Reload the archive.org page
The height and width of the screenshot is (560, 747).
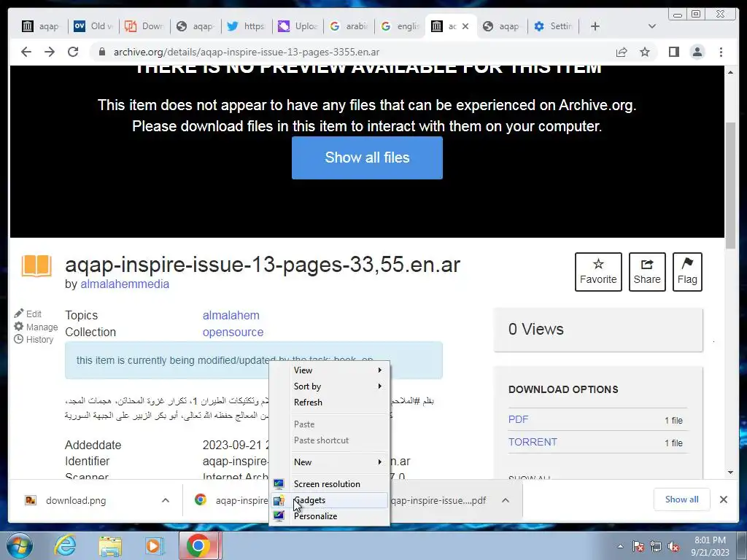coord(73,52)
